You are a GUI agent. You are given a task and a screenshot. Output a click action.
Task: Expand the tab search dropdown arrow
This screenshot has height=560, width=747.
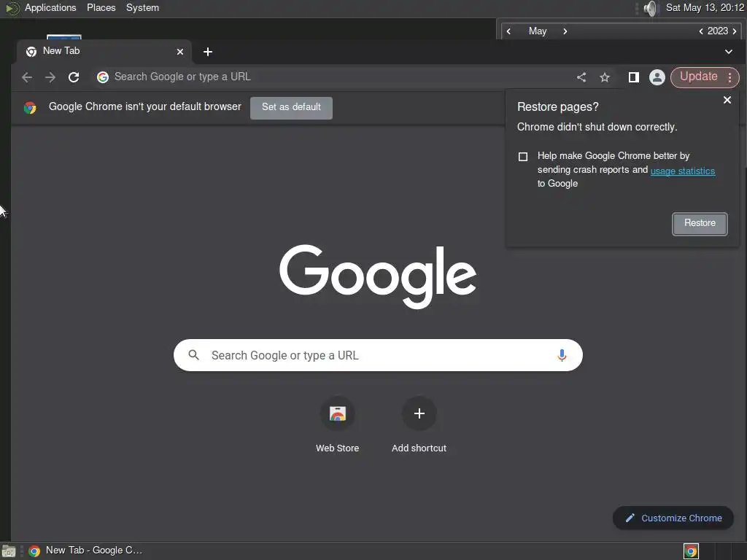click(x=729, y=52)
